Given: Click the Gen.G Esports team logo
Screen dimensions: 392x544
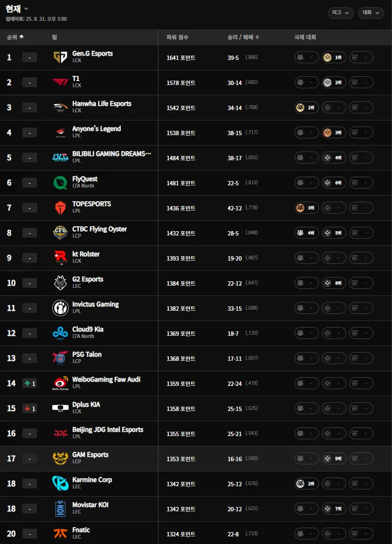Looking at the screenshot, I should 60,57.
